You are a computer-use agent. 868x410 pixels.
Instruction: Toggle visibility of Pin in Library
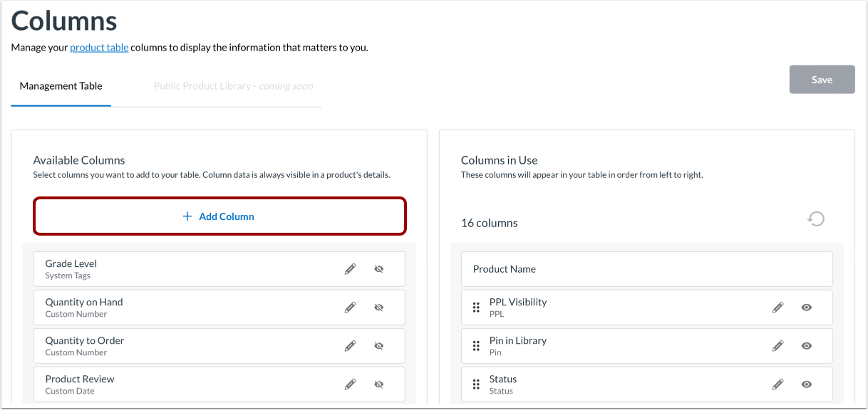click(x=806, y=345)
